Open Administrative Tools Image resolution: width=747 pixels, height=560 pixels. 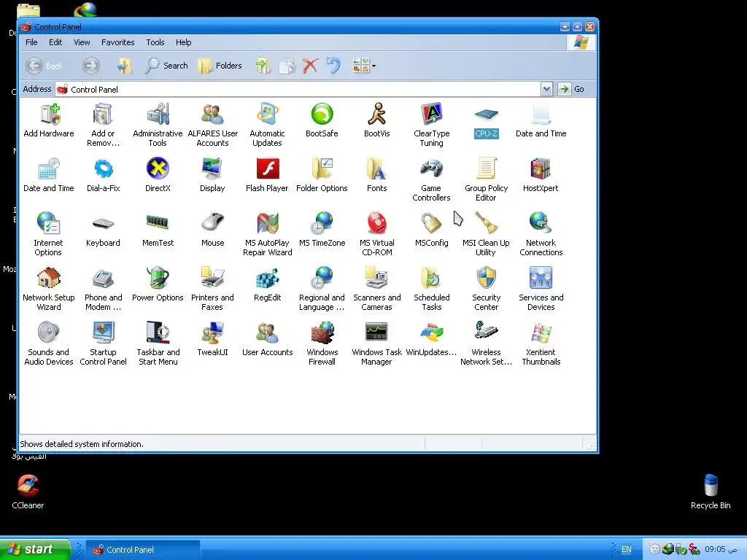[158, 125]
